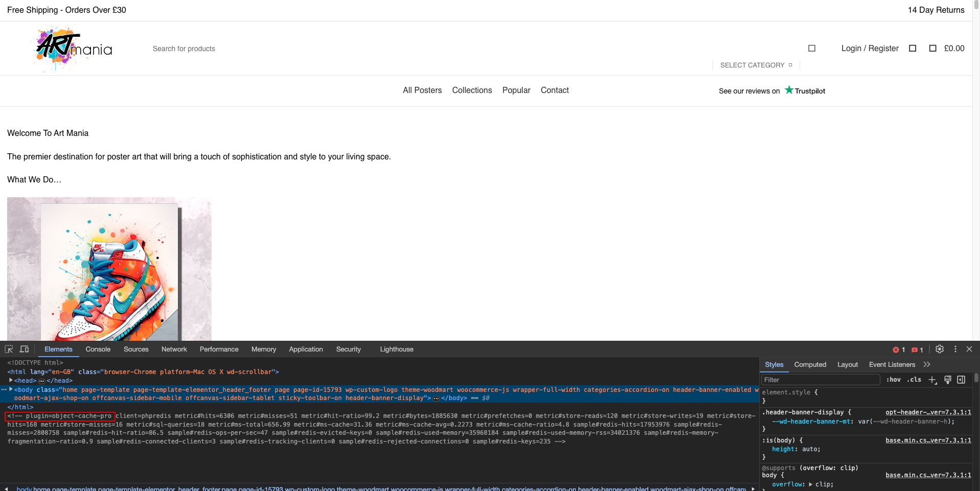Open the Contact page link
Viewport: 980px width, 491px height.
click(x=554, y=90)
